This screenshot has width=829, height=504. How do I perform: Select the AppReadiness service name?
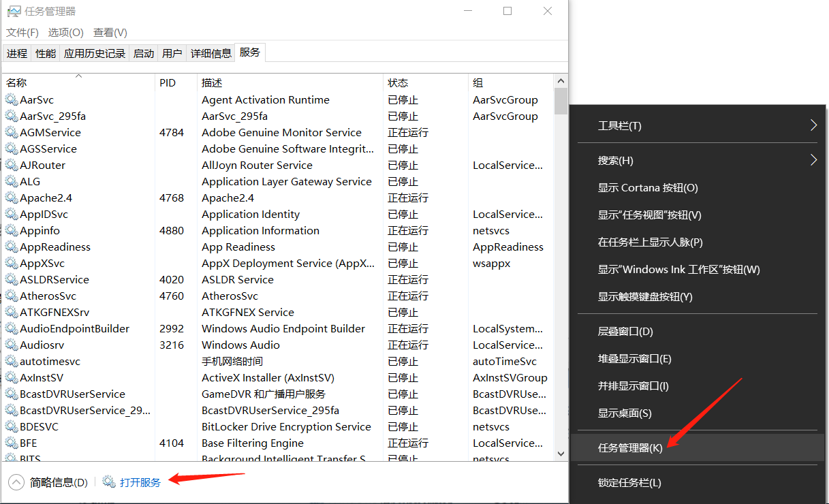click(55, 247)
